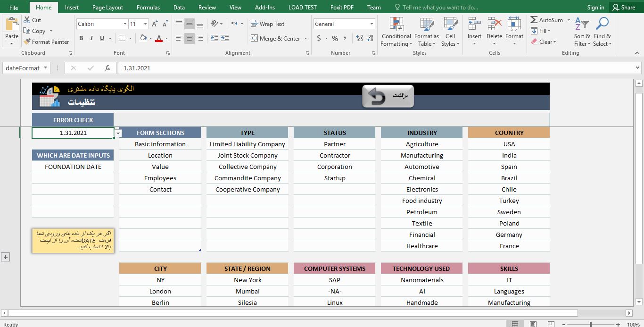Increase decimal places
The height and width of the screenshot is (327, 644).
360,38
